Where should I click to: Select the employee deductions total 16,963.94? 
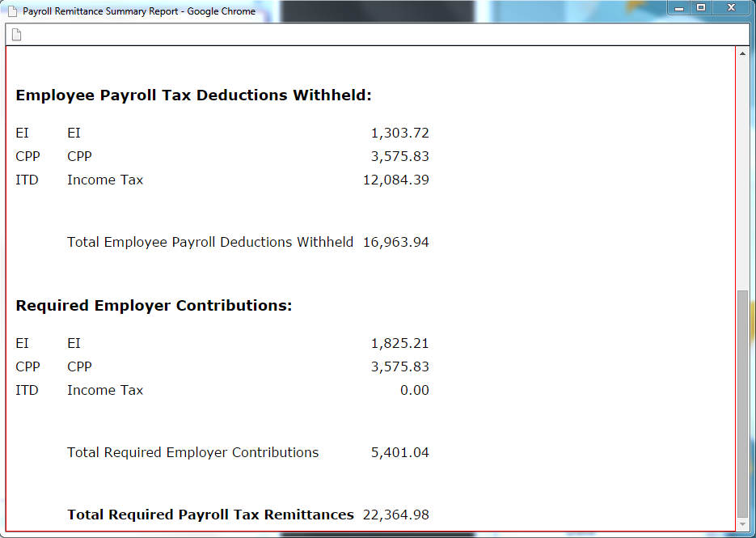396,242
